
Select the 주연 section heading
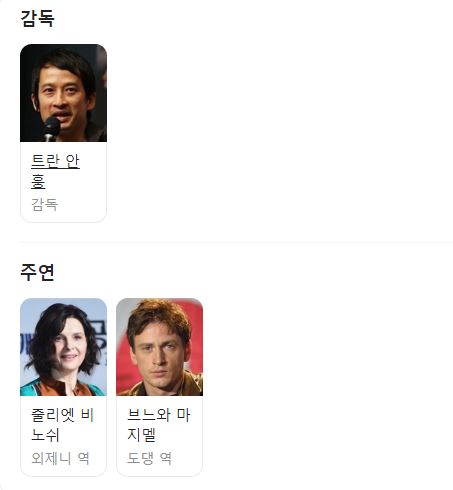point(37,272)
